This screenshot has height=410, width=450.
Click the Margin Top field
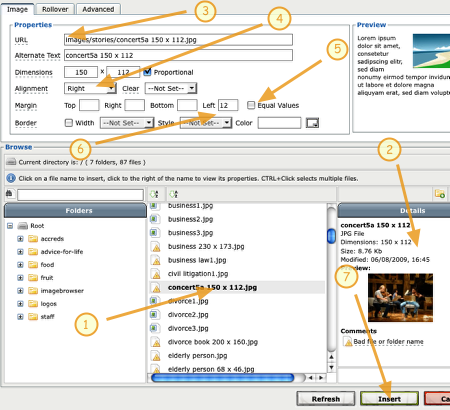[89, 105]
